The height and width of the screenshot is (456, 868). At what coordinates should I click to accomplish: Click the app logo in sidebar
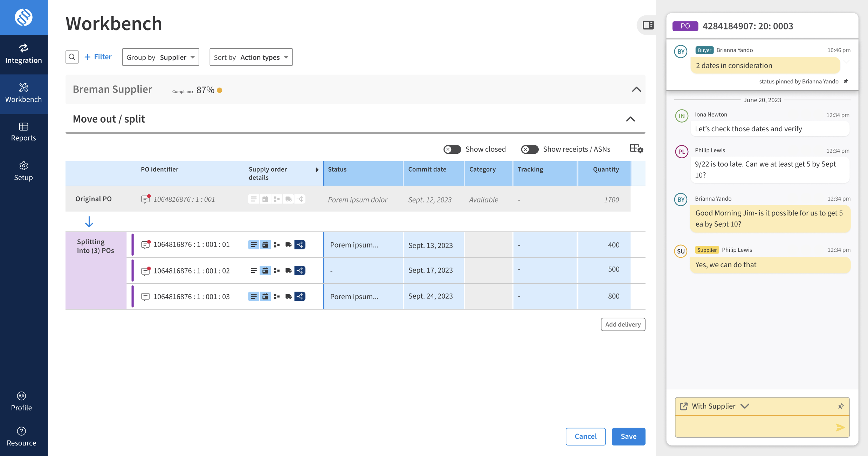[x=24, y=17]
